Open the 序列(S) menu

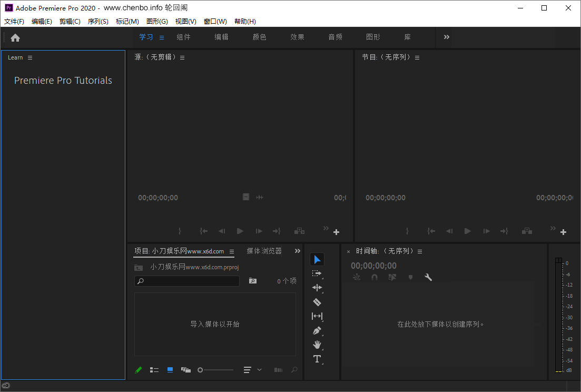pyautogui.click(x=98, y=22)
